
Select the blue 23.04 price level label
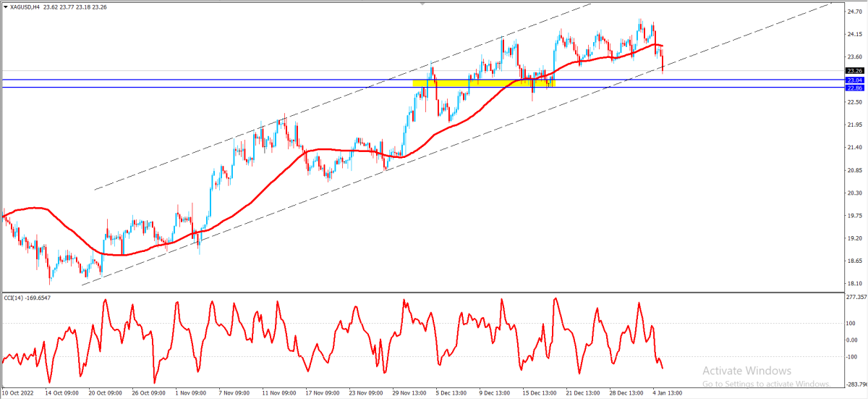tap(855, 80)
